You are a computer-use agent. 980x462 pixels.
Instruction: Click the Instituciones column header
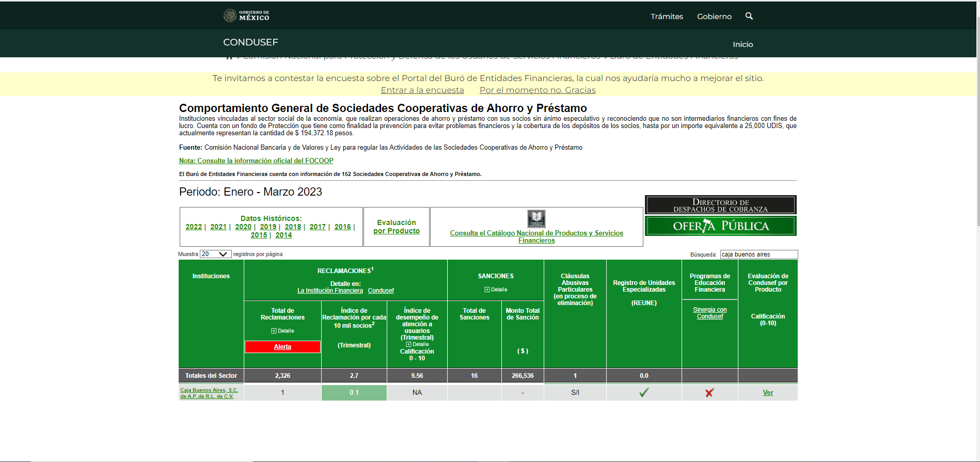[211, 314]
